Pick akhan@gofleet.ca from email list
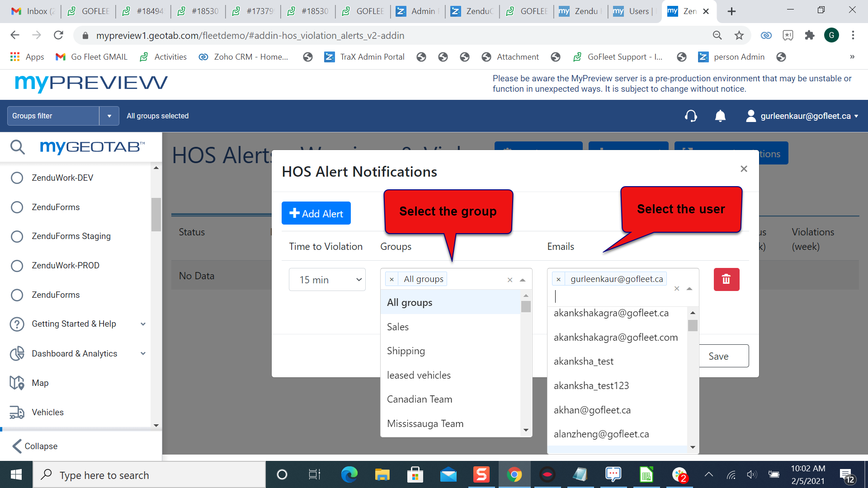This screenshot has width=868, height=488. tap(592, 410)
